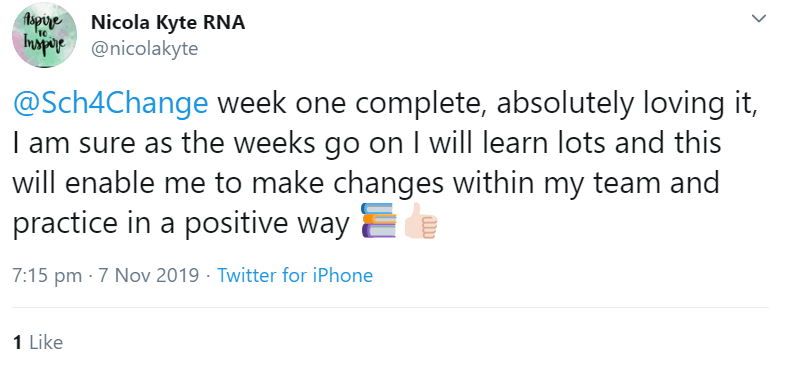The width and height of the screenshot is (785, 365).
Task: Click the 7:15 pm timestamp
Action: tap(47, 275)
